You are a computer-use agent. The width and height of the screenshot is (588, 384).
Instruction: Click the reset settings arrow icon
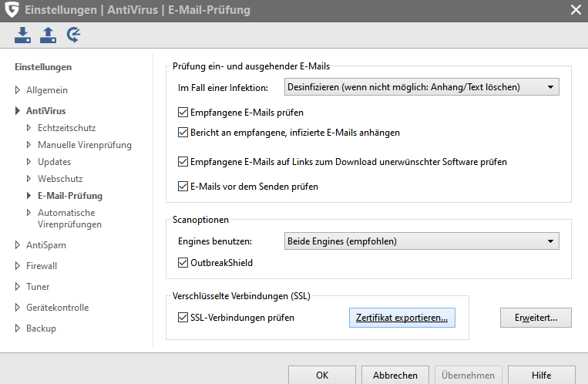(x=74, y=34)
